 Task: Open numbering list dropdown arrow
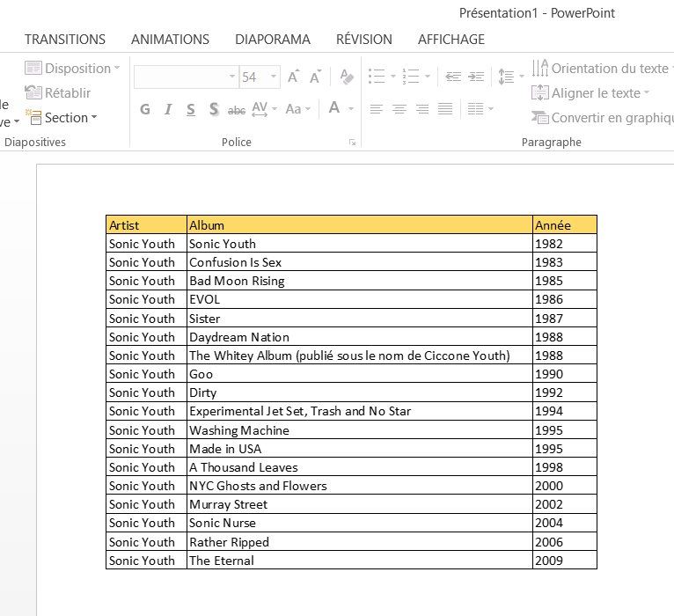pos(428,77)
